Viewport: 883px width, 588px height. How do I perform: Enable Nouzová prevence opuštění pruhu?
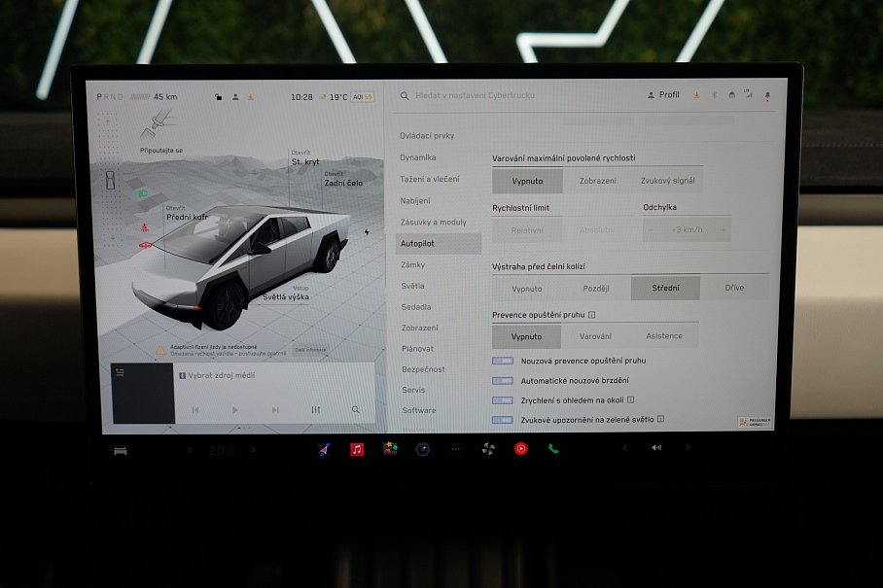click(503, 361)
